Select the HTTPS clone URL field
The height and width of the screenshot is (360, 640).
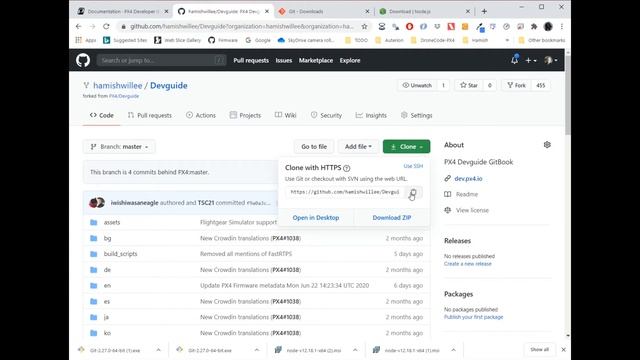(345, 192)
